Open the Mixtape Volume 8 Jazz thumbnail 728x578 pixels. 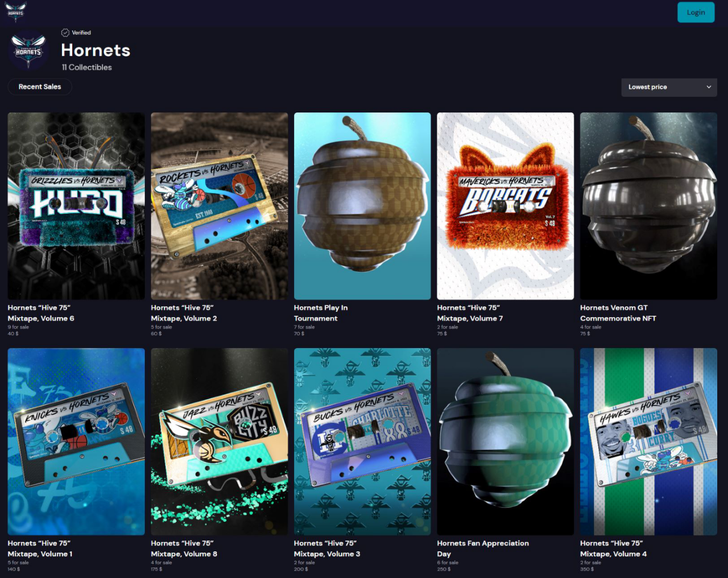pos(220,441)
